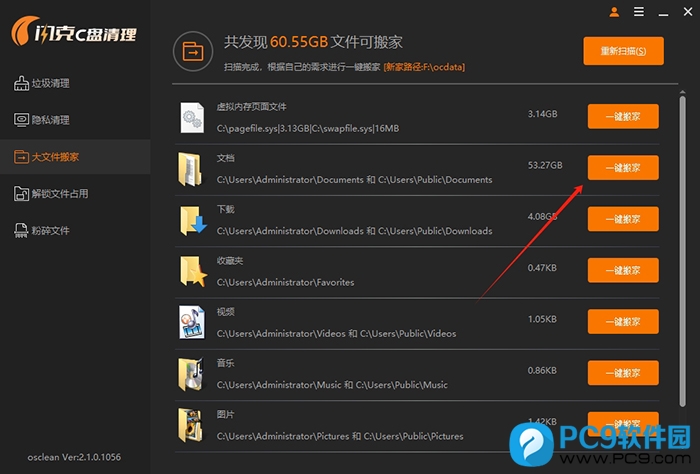Click 一键搬家 for the 下载 row

pos(622,219)
